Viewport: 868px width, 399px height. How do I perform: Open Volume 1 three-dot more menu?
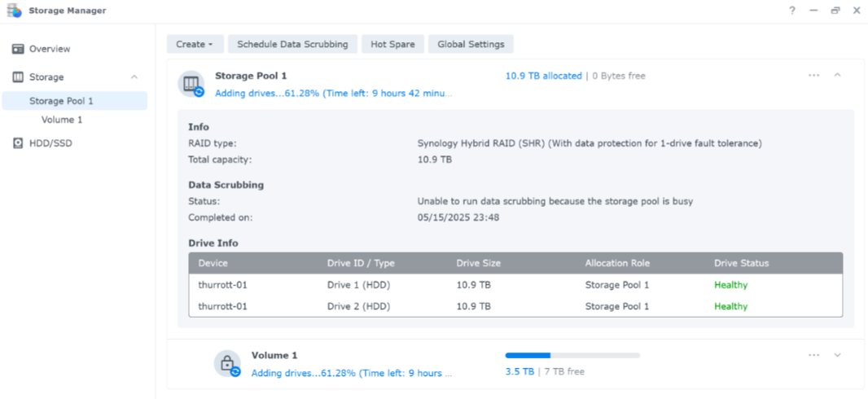(x=813, y=355)
